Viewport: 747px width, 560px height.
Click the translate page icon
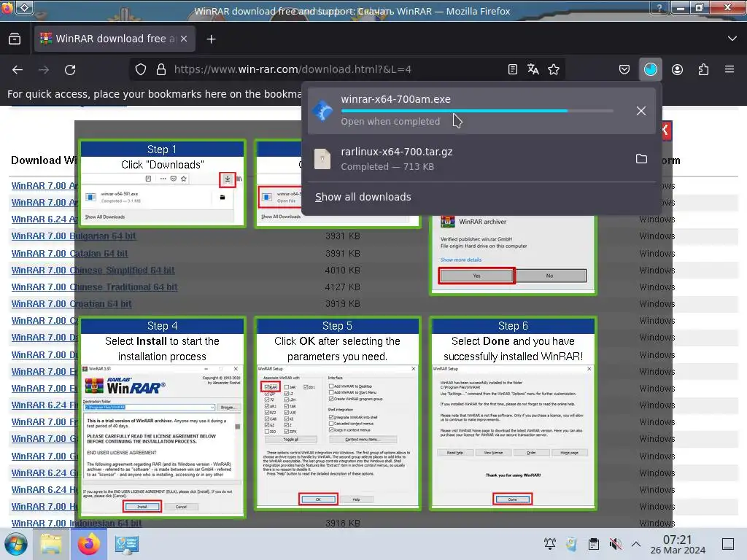point(533,69)
